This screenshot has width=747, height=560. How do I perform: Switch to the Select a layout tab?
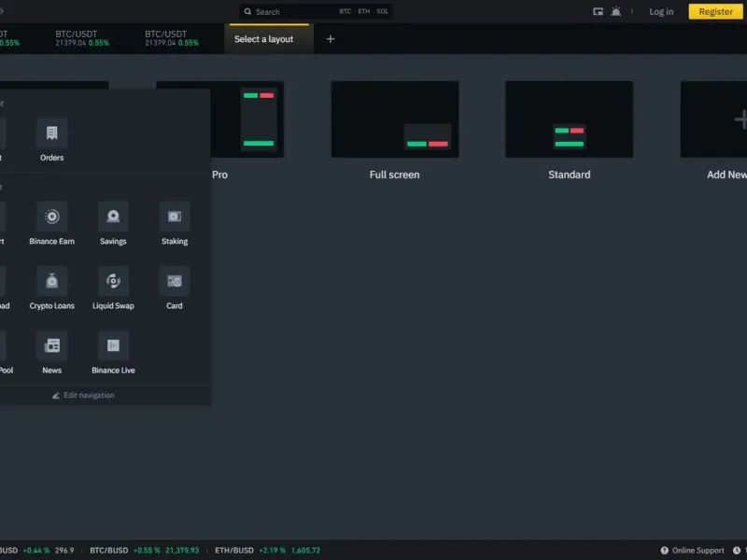pyautogui.click(x=269, y=39)
